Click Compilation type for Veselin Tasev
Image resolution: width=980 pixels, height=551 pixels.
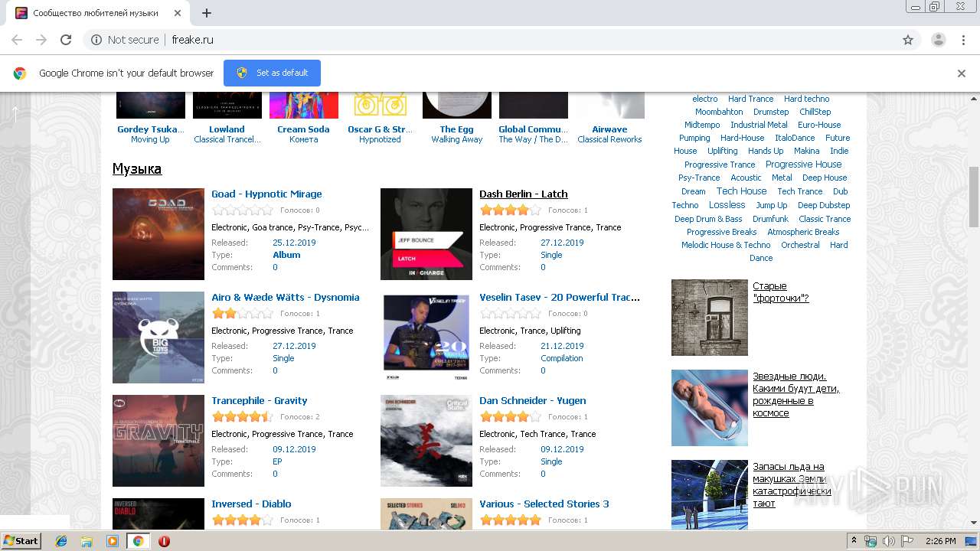coord(561,358)
